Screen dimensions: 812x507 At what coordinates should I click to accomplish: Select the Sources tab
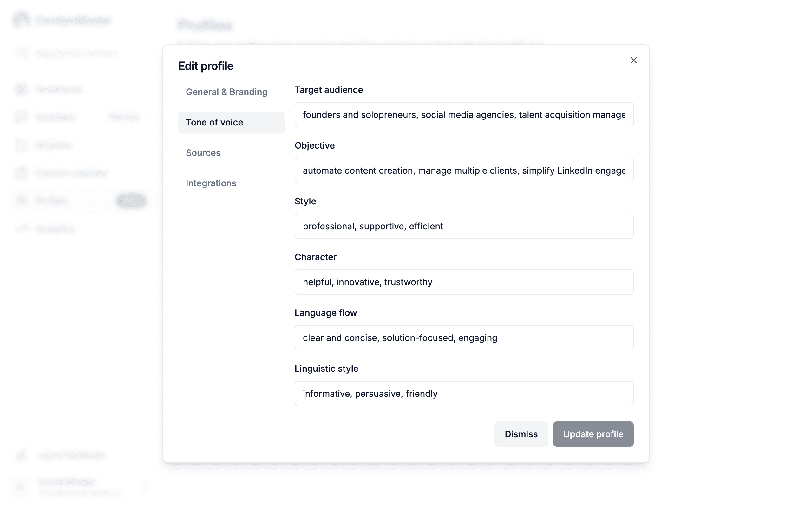point(203,153)
